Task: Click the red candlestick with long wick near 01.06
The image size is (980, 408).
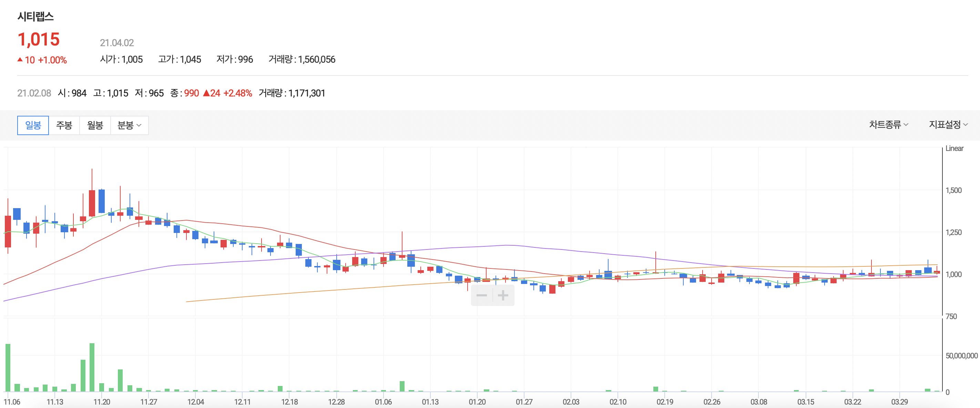Action: pyautogui.click(x=402, y=256)
